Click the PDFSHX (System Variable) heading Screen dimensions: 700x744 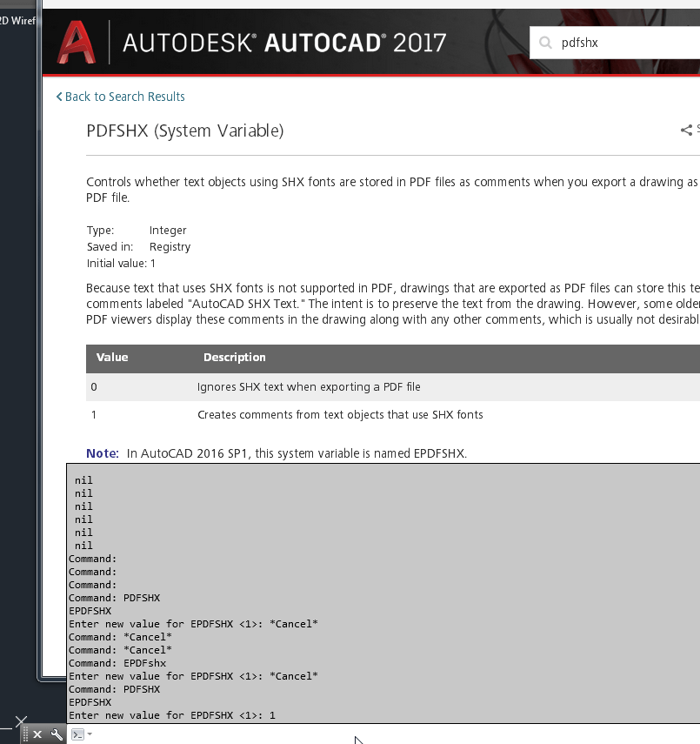(x=185, y=131)
